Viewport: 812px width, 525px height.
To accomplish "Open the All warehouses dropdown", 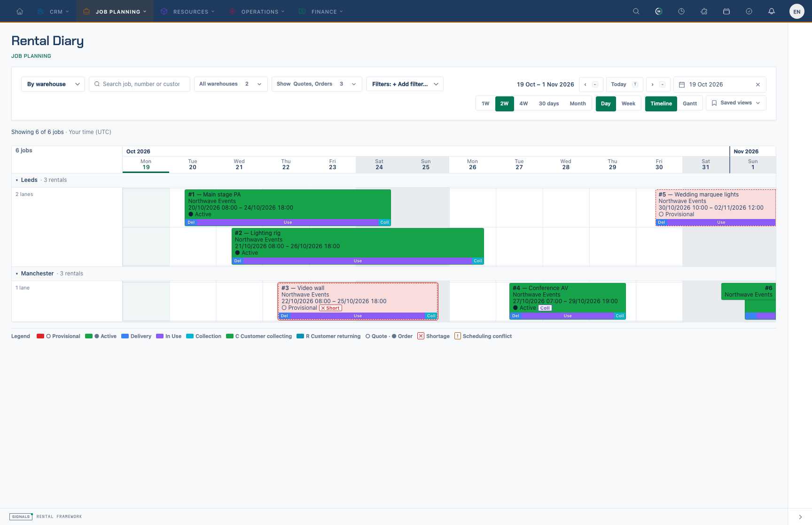I will click(231, 84).
